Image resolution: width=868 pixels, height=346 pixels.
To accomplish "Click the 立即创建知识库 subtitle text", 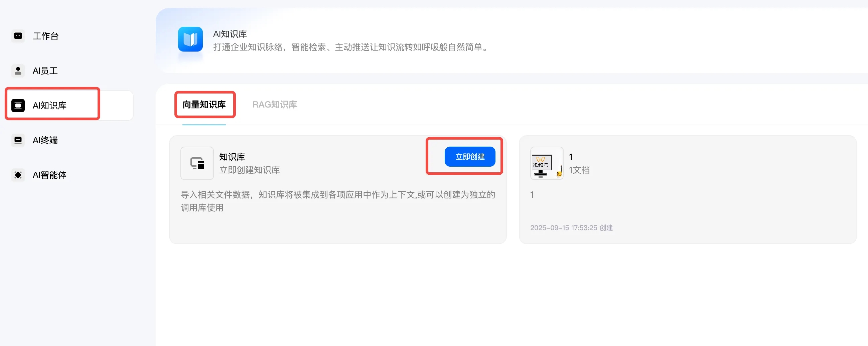I will [249, 170].
